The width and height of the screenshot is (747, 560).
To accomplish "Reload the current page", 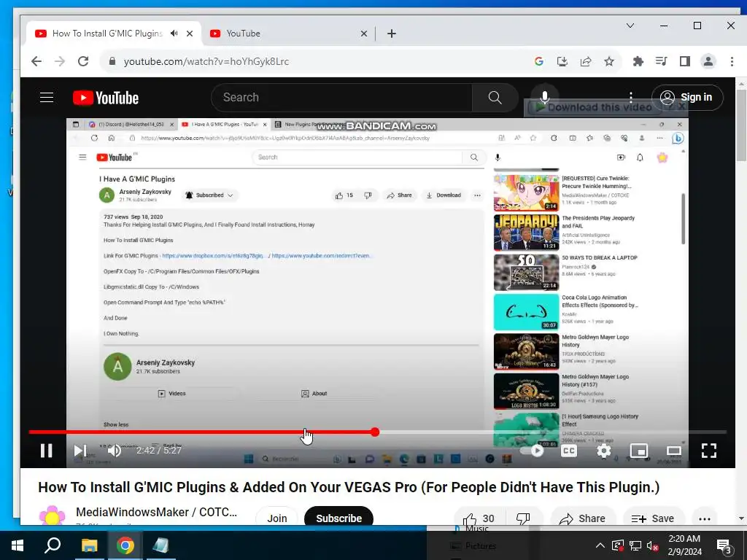I will tap(83, 61).
